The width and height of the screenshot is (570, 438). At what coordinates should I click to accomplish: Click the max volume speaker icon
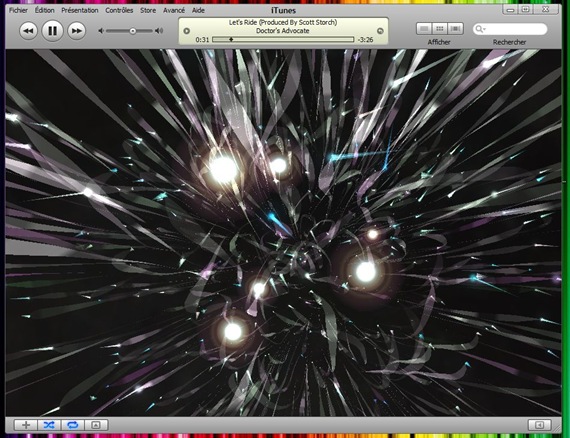pos(159,31)
